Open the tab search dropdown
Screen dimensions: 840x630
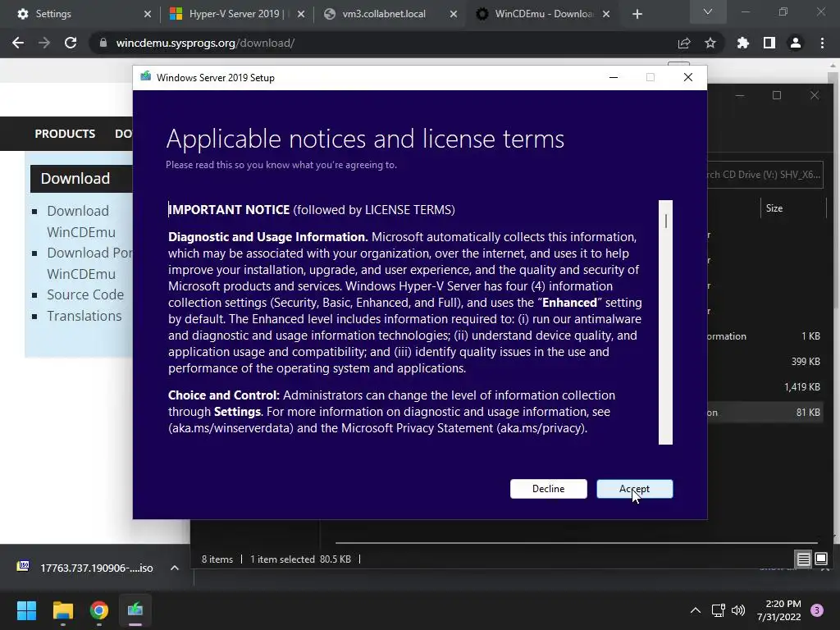708,11
